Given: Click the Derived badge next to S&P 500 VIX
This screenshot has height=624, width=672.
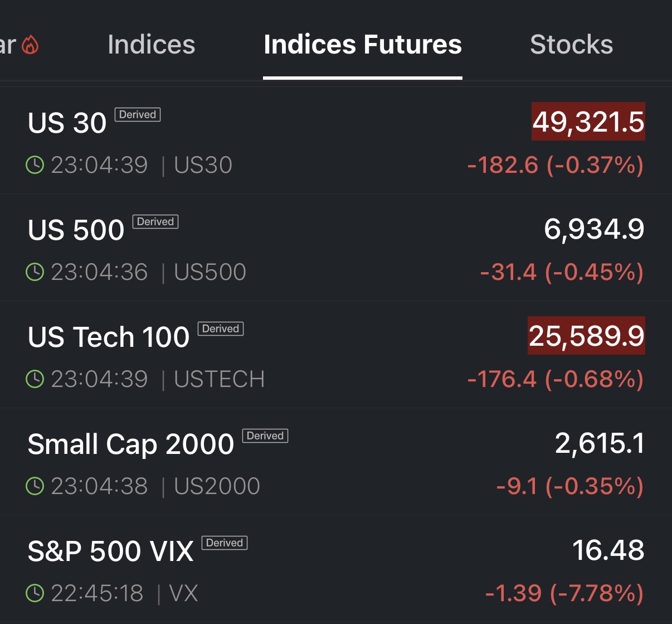Looking at the screenshot, I should point(225,543).
